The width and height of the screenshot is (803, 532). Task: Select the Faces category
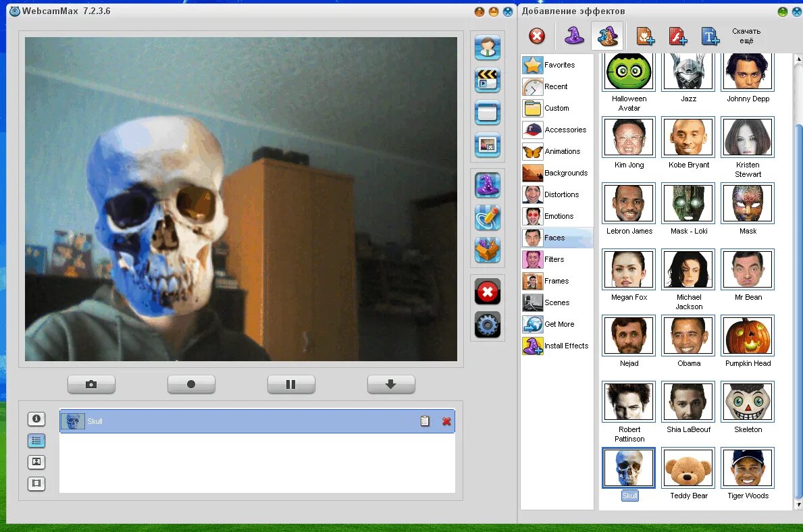[557, 238]
